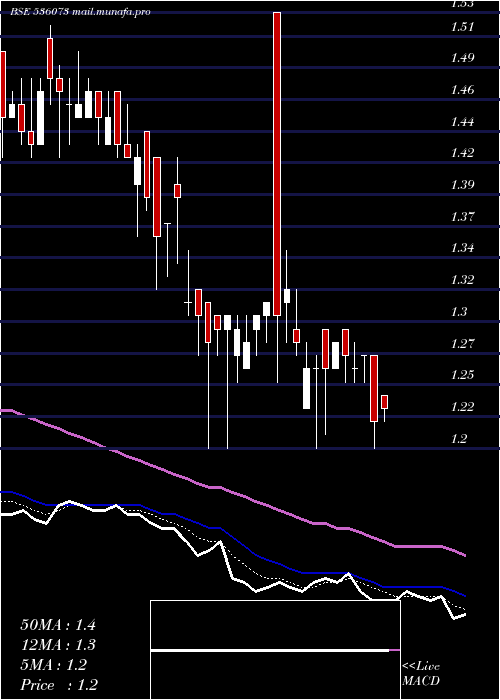Image resolution: width=500 pixels, height=700 pixels.
Task: Click the 1.3 price axis label
Action: (x=459, y=312)
